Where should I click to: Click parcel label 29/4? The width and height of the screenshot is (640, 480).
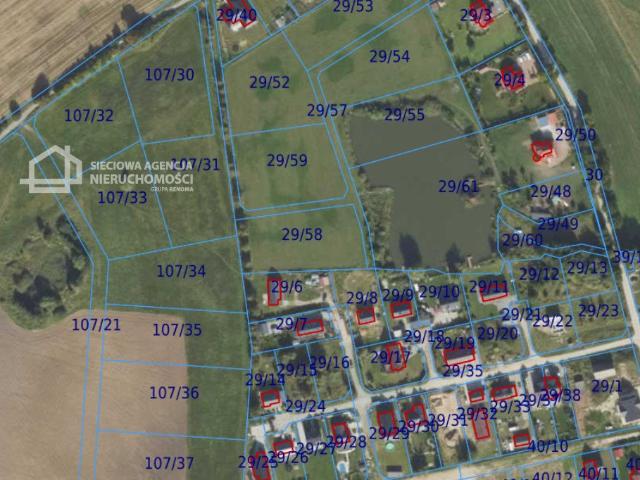(x=509, y=80)
